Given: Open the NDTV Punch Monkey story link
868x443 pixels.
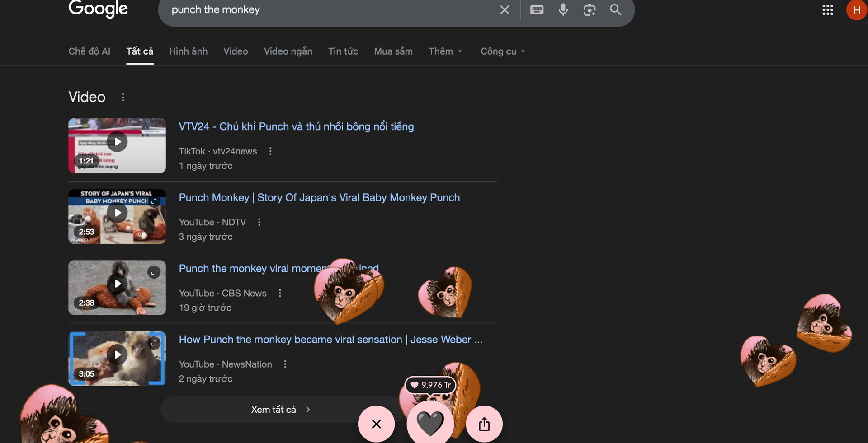Looking at the screenshot, I should 319,198.
